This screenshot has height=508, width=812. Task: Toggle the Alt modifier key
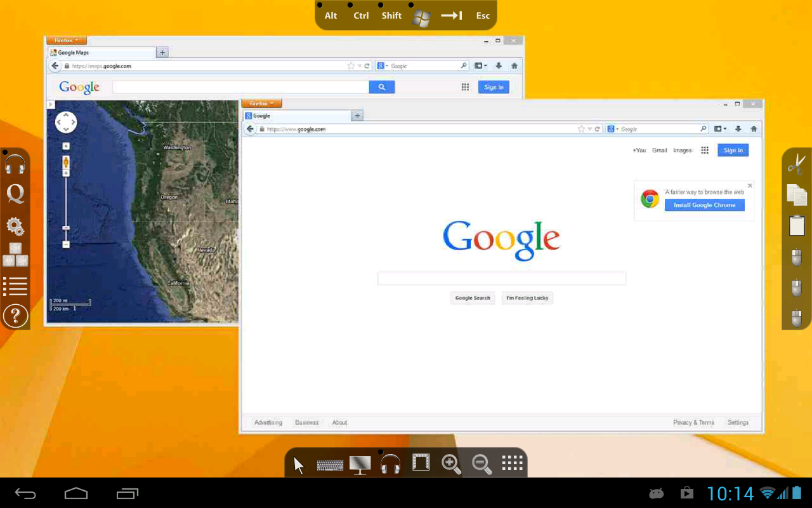pos(331,16)
